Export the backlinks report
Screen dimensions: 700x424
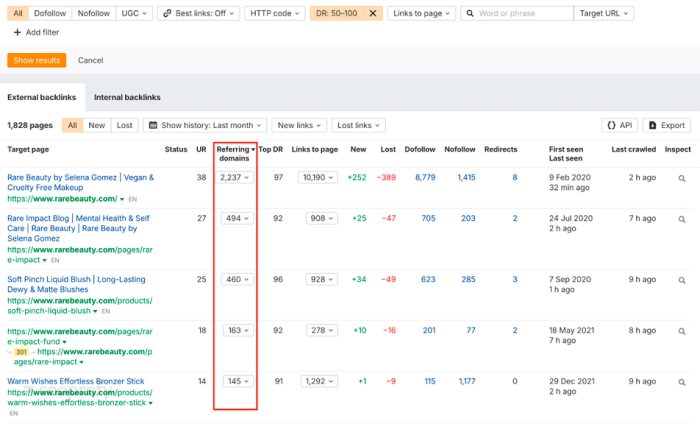click(x=667, y=125)
